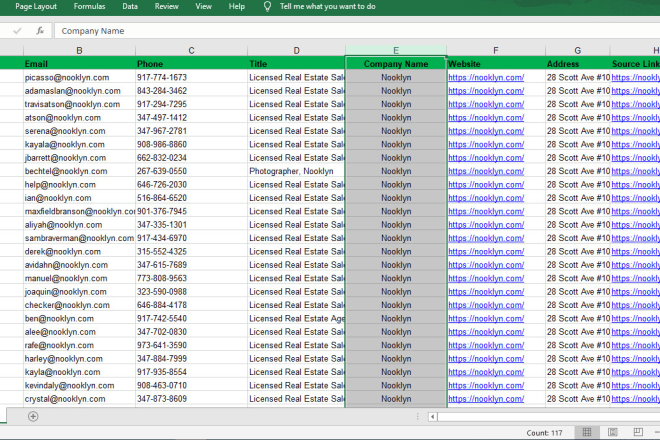Select the Address header cell

pyautogui.click(x=578, y=64)
